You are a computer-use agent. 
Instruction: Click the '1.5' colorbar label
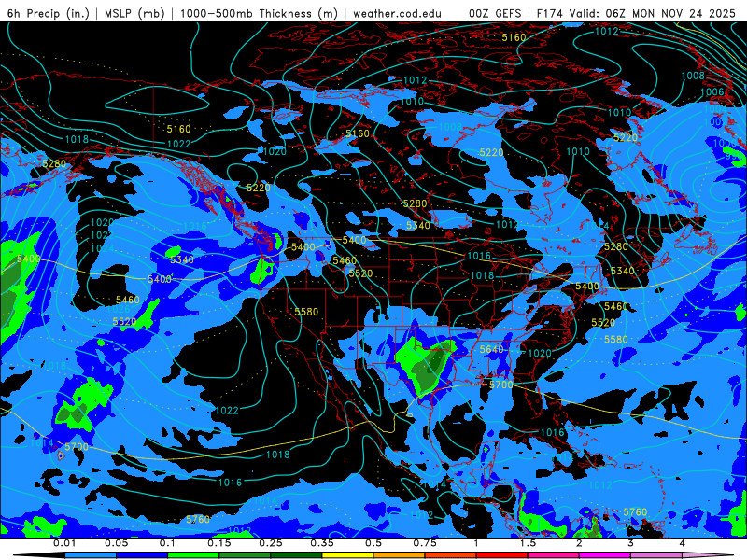[x=528, y=543]
